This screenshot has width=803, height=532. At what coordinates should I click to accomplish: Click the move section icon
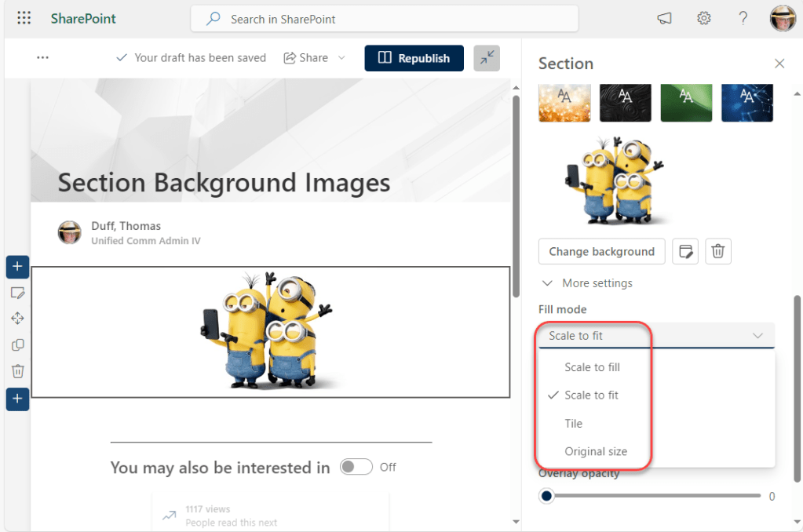(x=18, y=319)
